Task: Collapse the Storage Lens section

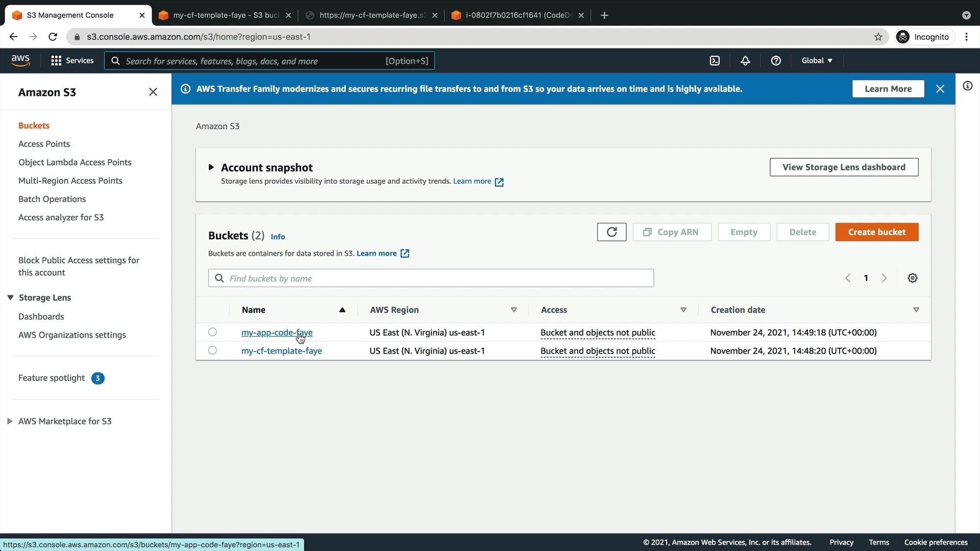Action: (x=10, y=297)
